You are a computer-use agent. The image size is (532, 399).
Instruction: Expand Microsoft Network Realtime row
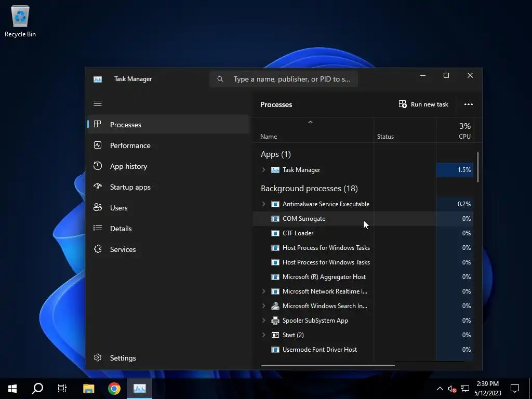click(x=263, y=291)
